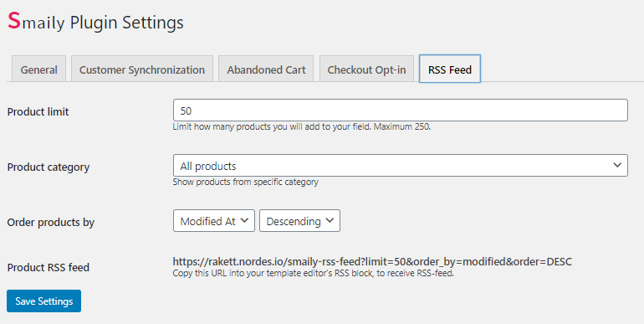Expand the Modified At sort dropdown
Viewport: 644px width, 324px height.
[x=214, y=221]
